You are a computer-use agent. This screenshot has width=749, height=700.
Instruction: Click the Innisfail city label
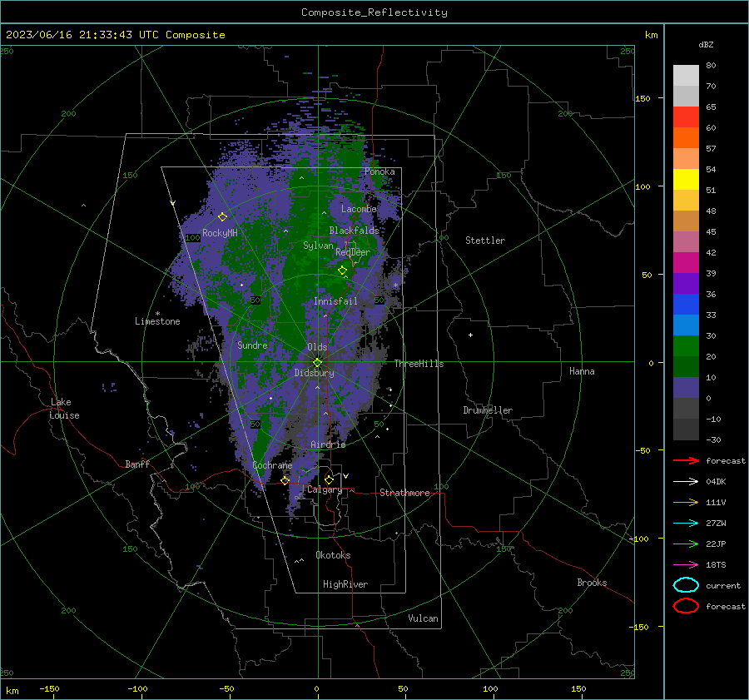click(x=335, y=301)
